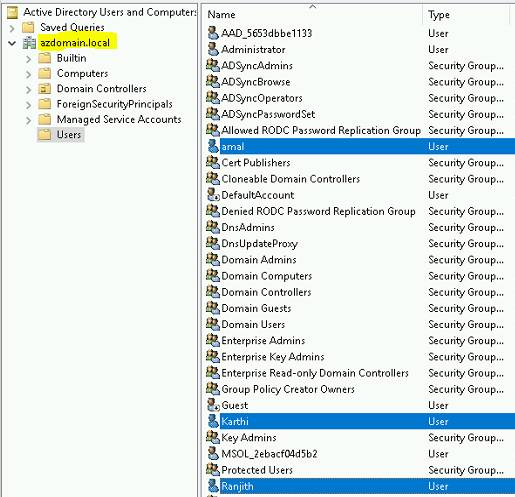Select the ForeignSecurityPrincipals tree item

115,104
